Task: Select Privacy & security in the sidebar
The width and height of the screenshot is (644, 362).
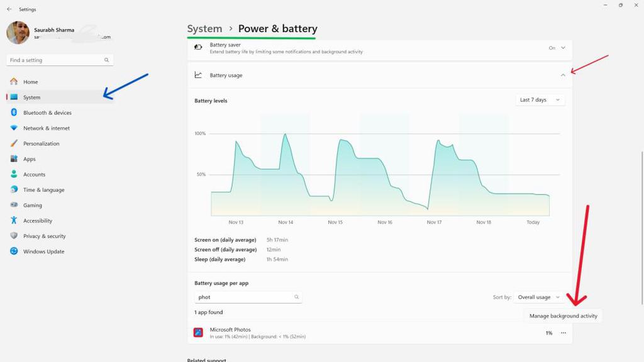Action: tap(44, 236)
